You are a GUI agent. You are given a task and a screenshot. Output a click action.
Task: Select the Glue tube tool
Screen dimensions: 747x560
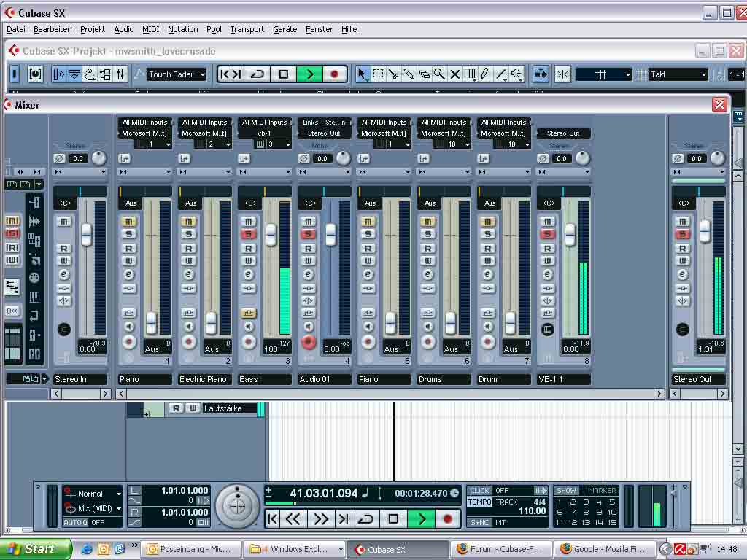[x=409, y=74]
